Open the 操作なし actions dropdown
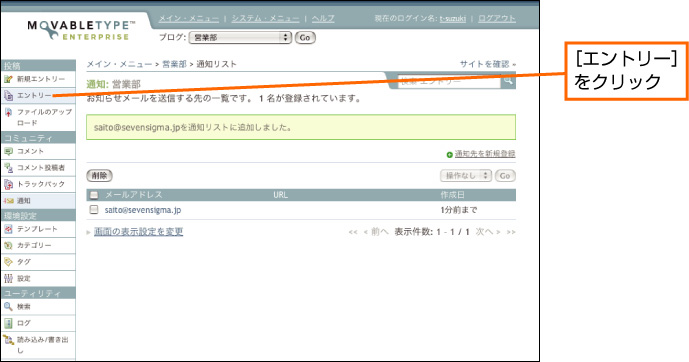Image resolution: width=689 pixels, height=362 pixels. (x=466, y=176)
